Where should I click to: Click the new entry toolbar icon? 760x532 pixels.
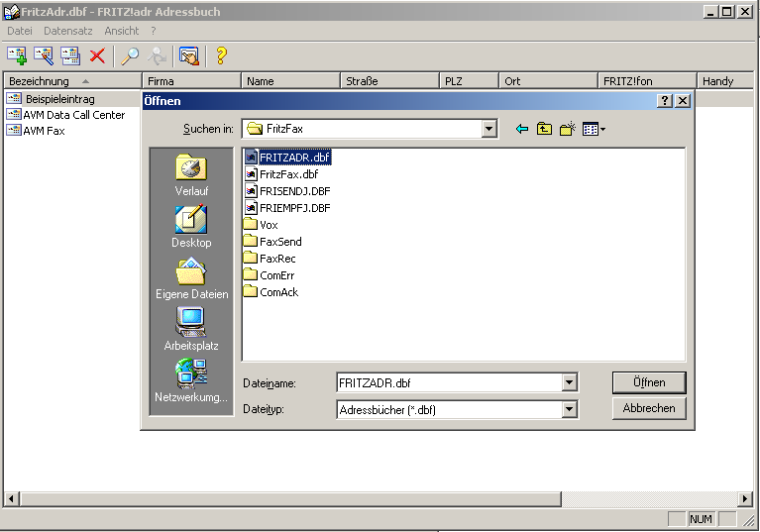pyautogui.click(x=17, y=55)
